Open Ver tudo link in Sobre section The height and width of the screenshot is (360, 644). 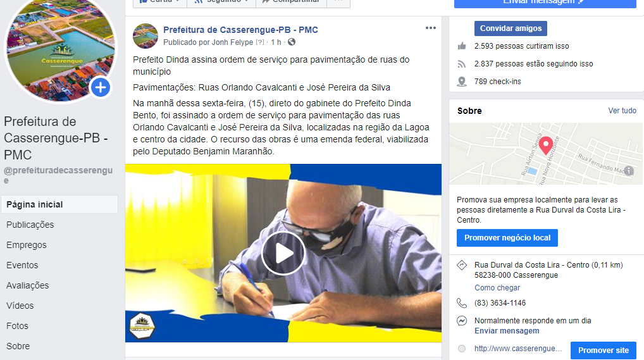click(622, 111)
